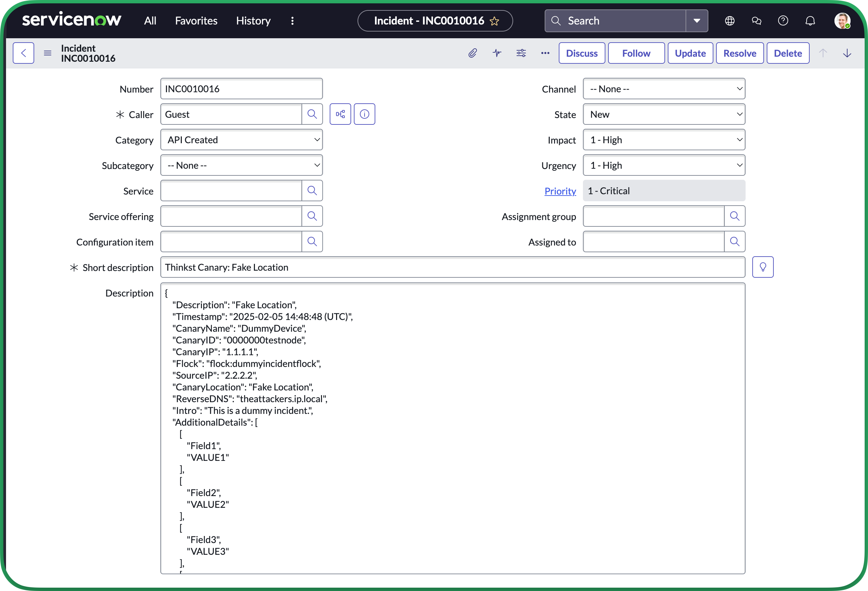Open the Urgency dropdown
This screenshot has width=868, height=591.
[664, 165]
